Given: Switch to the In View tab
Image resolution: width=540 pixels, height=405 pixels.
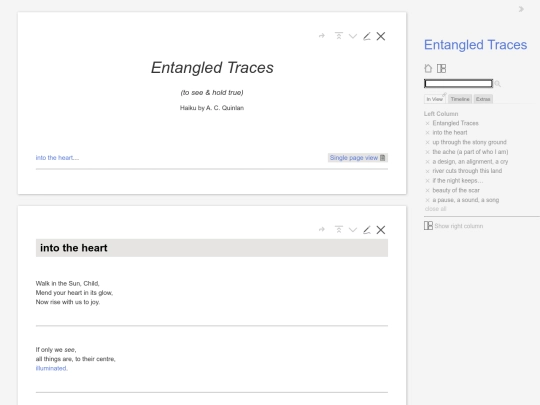Looking at the screenshot, I should click(435, 99).
